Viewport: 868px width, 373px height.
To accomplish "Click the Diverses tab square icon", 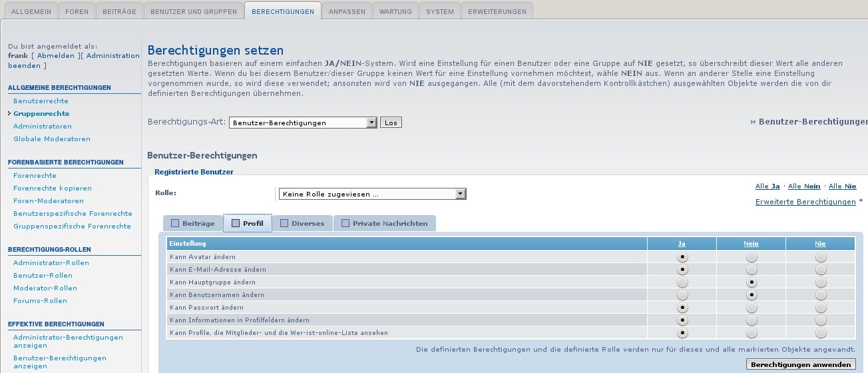I will (x=285, y=223).
